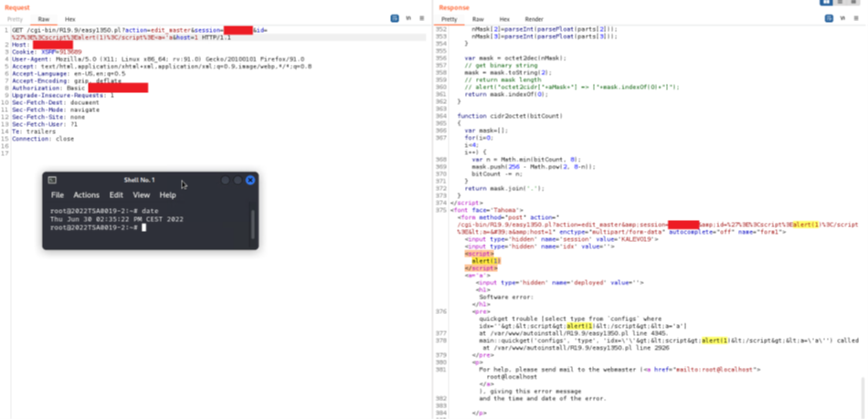Click the terminal's 'date' command line
This screenshot has height=419, width=868.
[104, 211]
